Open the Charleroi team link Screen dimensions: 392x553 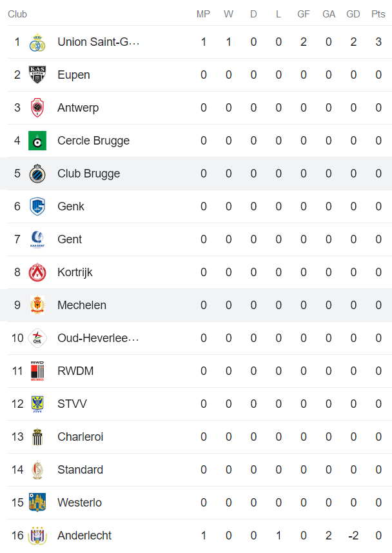[x=79, y=437]
